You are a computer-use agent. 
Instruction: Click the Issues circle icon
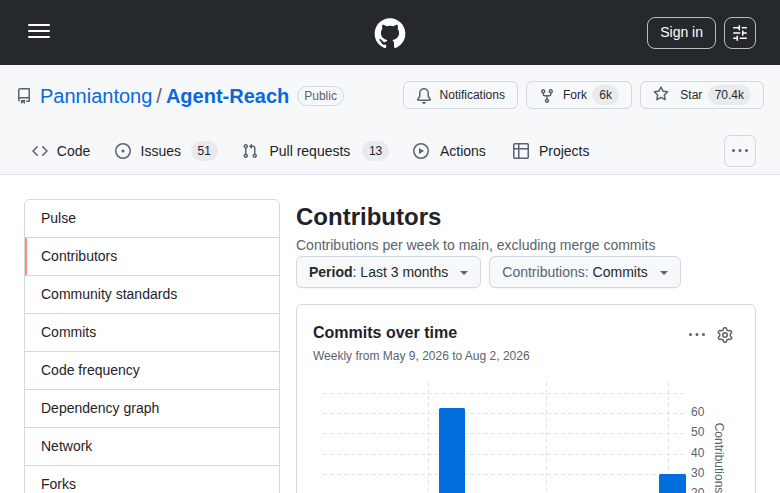[x=123, y=151]
